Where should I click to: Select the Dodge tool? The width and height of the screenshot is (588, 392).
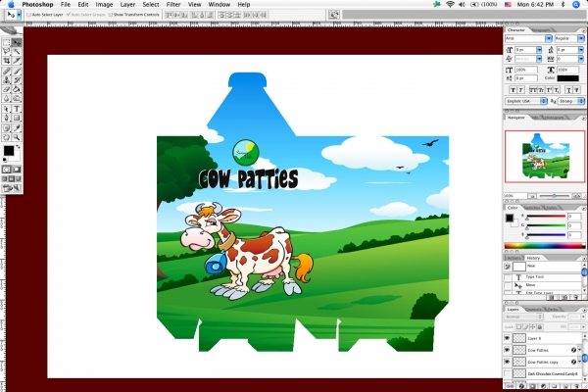pos(16,98)
